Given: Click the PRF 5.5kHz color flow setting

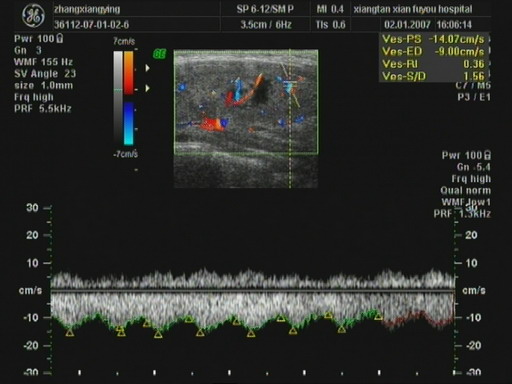Looking at the screenshot, I should pos(43,109).
